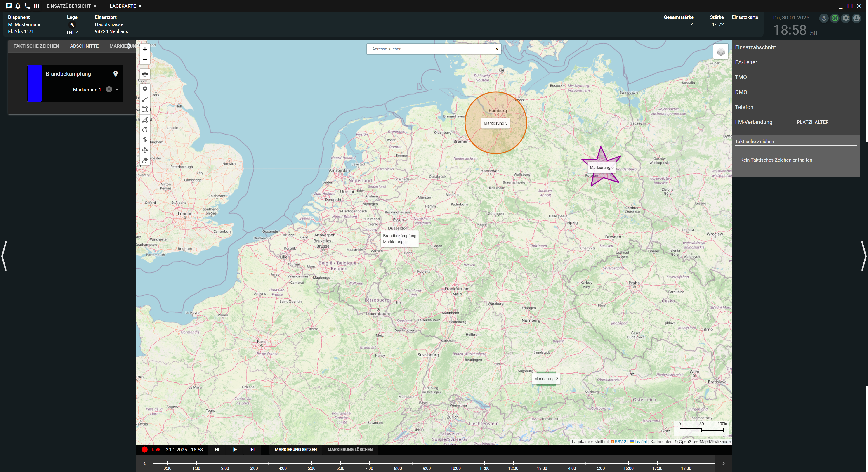
Task: Select the line drawing tool
Action: pyautogui.click(x=145, y=99)
